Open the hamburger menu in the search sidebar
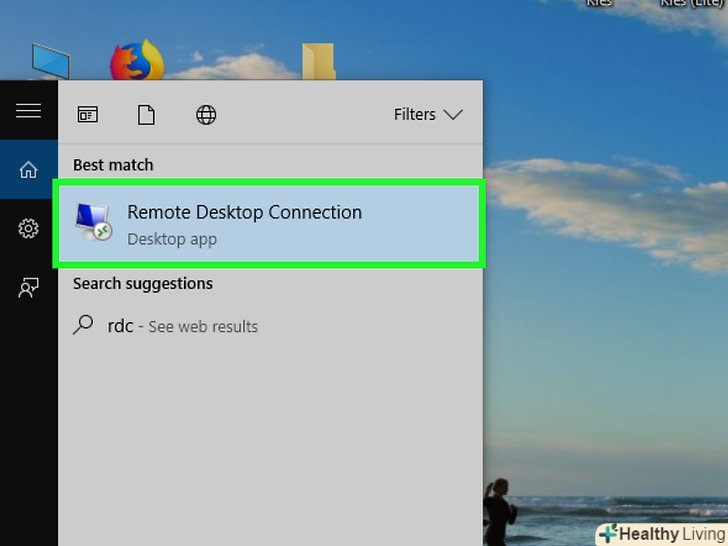 coord(28,110)
